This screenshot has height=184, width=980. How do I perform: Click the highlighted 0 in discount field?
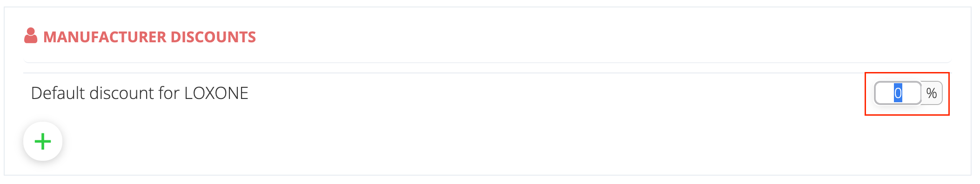click(898, 93)
